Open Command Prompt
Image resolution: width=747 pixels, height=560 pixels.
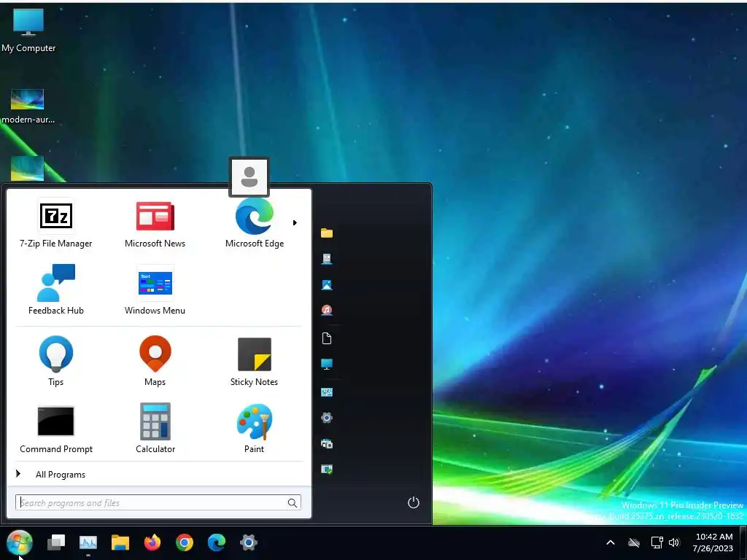(x=55, y=429)
